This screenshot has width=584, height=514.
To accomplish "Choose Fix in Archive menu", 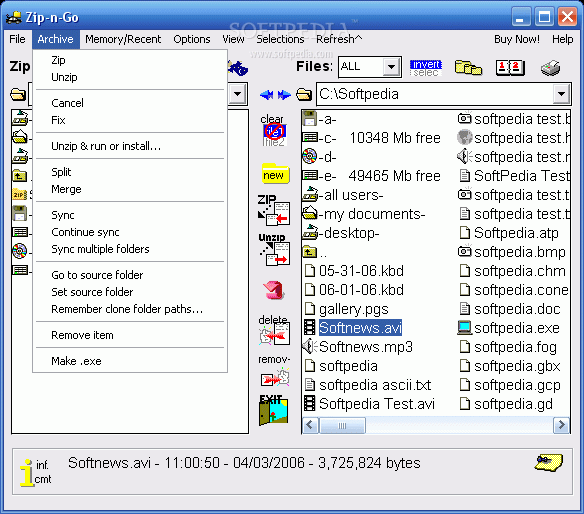I will point(130,120).
